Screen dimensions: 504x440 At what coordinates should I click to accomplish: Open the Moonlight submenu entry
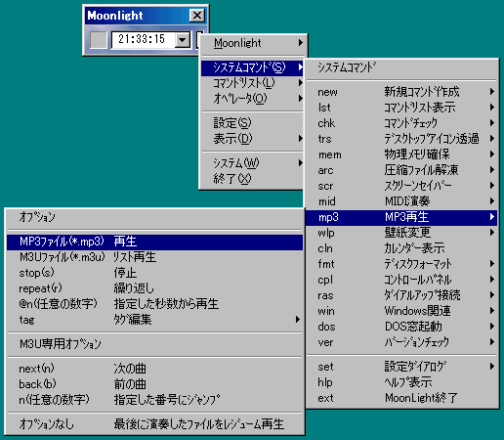pos(253,43)
